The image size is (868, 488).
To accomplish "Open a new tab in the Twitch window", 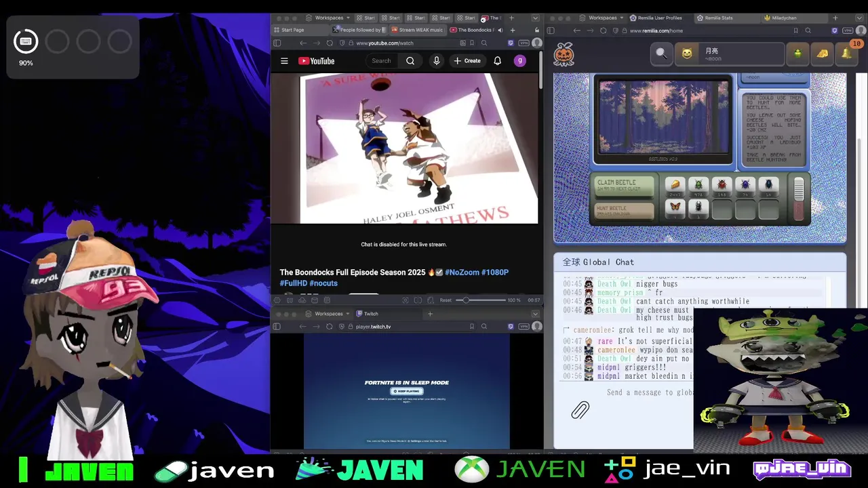I will (430, 314).
